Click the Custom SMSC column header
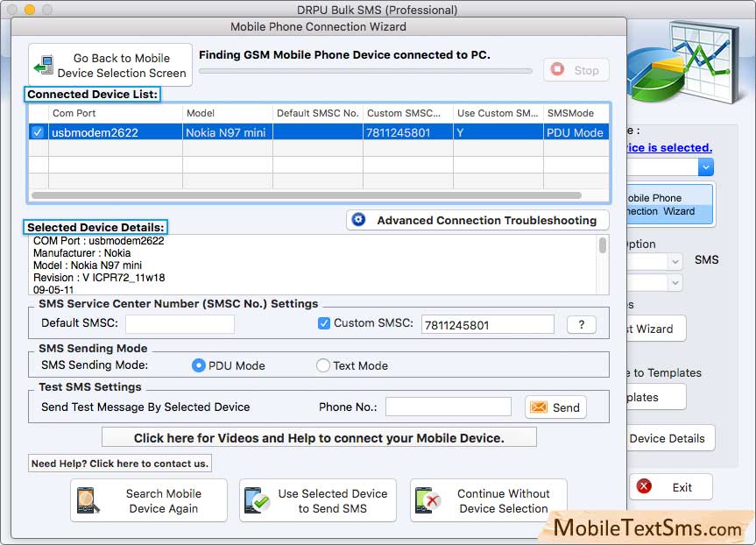The width and height of the screenshot is (756, 545). click(408, 113)
